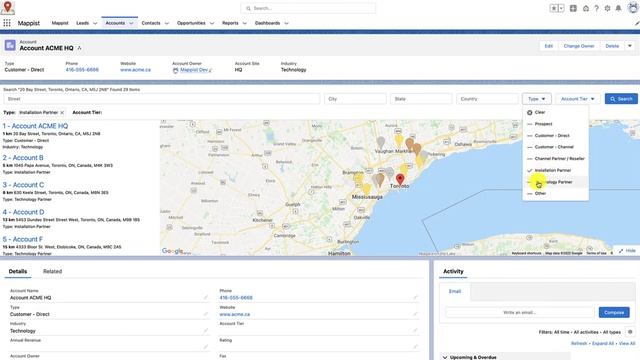Image resolution: width=640 pixels, height=360 pixels.
Task: Edit the Account Name field pencil
Action: click(x=206, y=298)
